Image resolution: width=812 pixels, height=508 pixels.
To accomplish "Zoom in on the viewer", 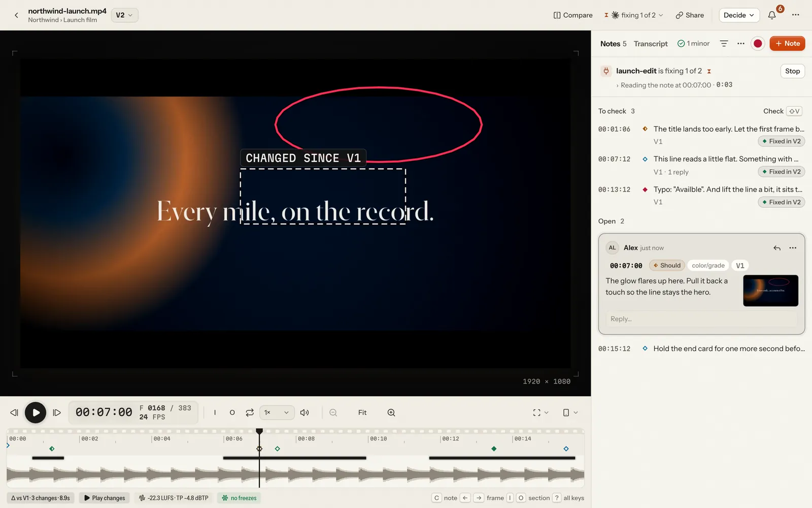I will [391, 412].
